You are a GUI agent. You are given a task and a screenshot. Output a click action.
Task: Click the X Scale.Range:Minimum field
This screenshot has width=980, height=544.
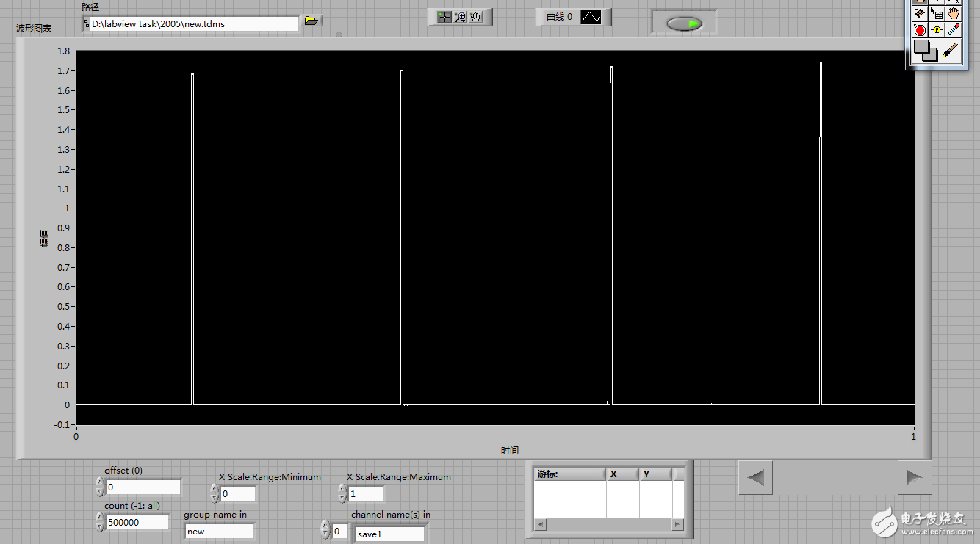(238, 494)
